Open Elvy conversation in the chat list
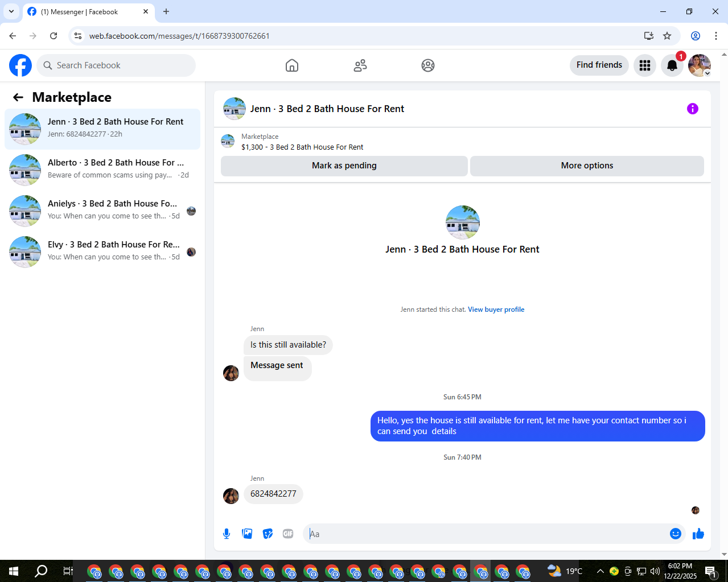The width and height of the screenshot is (728, 582). 102,252
